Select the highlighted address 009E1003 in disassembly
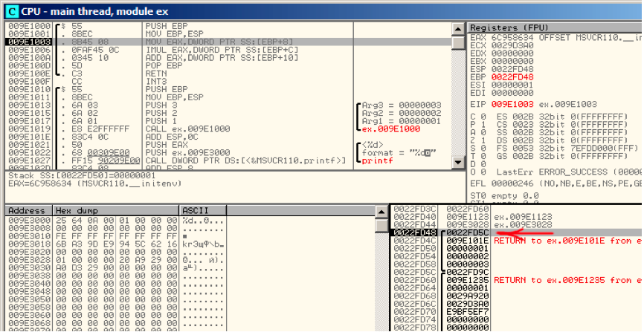This screenshot has width=644, height=332. [x=28, y=42]
